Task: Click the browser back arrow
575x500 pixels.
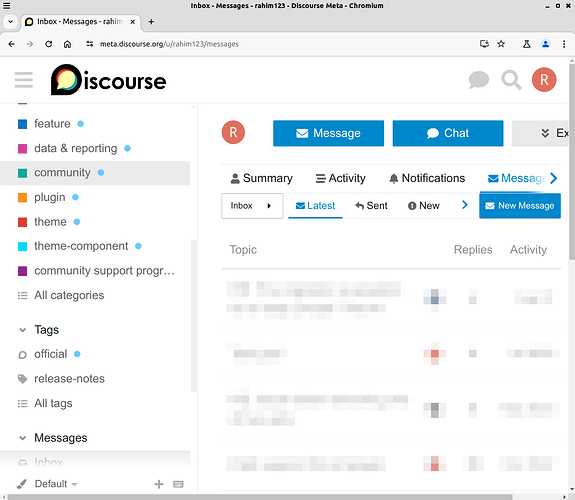Action: pyautogui.click(x=11, y=44)
